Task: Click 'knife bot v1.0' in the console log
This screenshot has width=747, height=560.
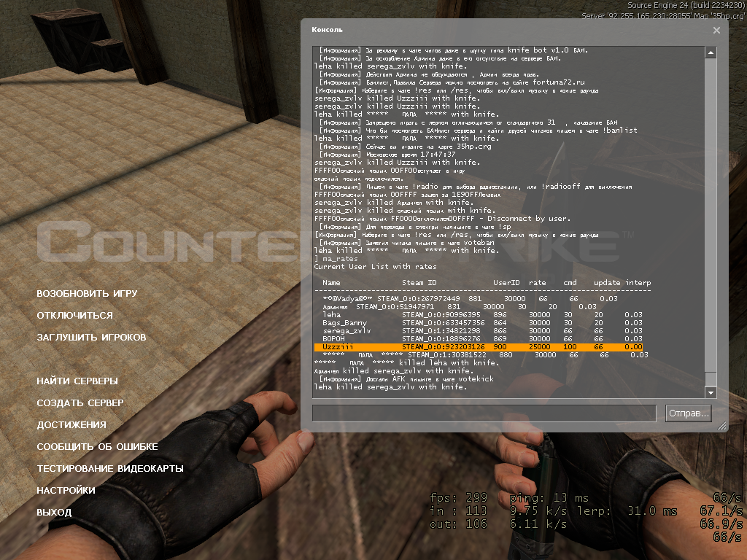Action: pos(538,50)
